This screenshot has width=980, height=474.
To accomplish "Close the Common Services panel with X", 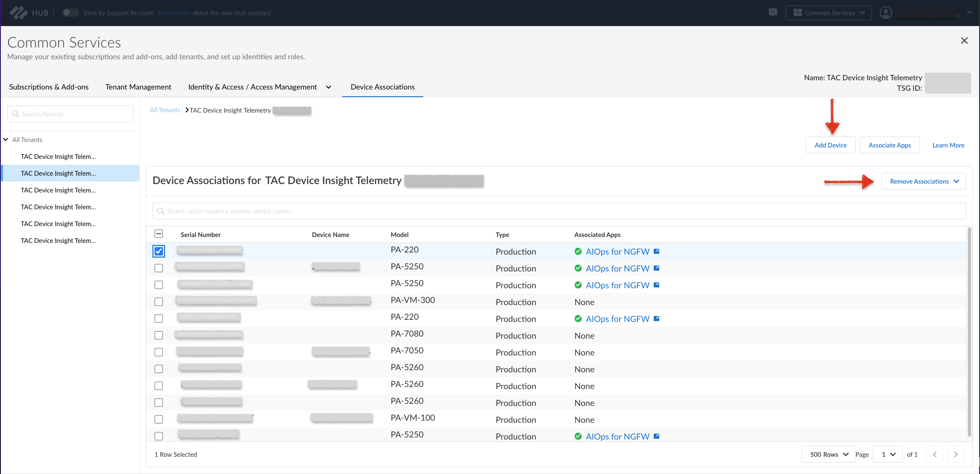I will (x=964, y=40).
